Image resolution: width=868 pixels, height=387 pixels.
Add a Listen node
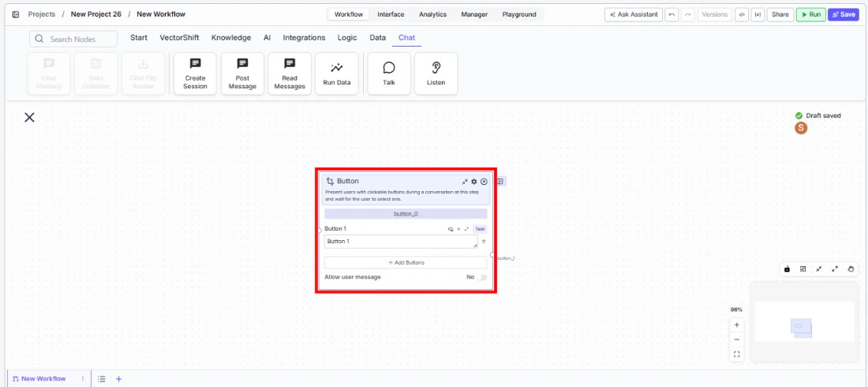coord(436,73)
